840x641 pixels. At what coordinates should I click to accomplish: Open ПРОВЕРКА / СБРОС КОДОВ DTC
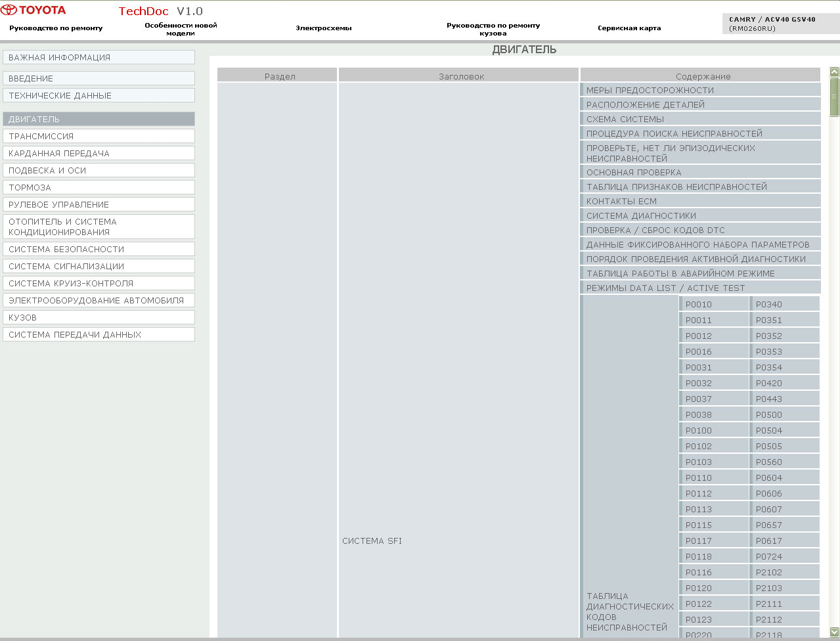[700, 230]
